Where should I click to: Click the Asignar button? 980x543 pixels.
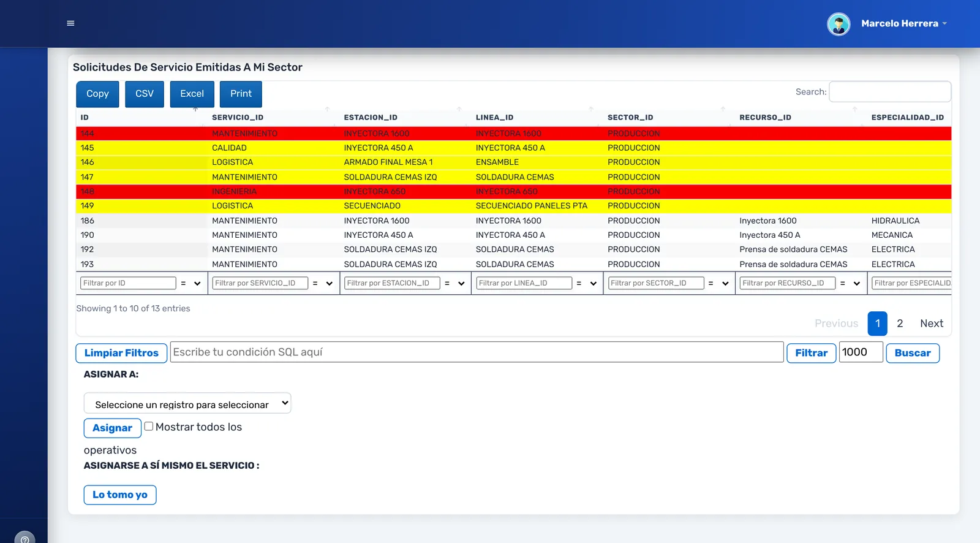[x=112, y=428]
